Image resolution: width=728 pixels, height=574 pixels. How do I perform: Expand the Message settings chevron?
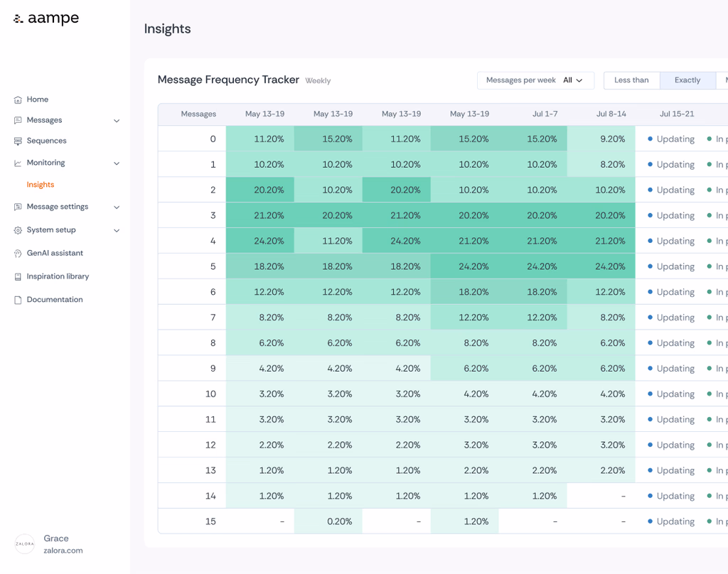(117, 207)
